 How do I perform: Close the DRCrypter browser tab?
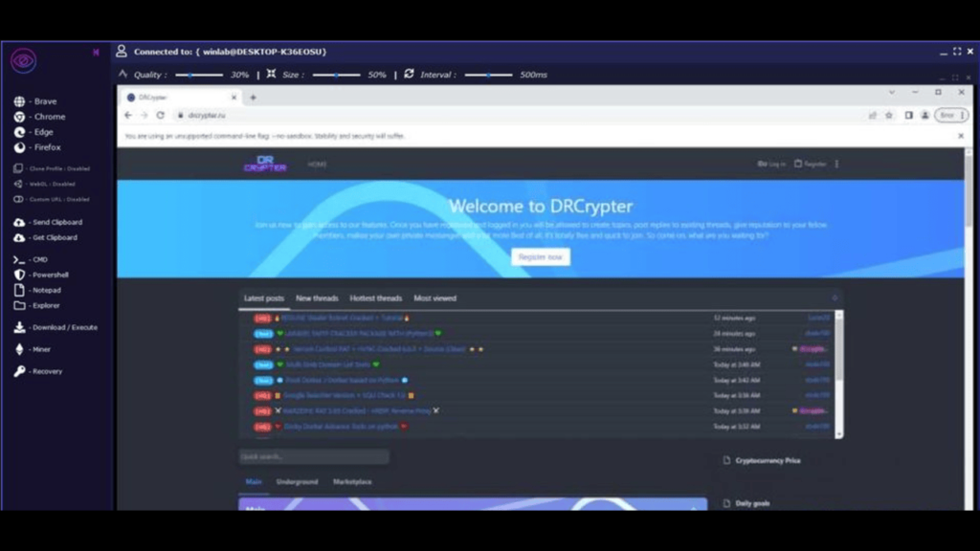tap(234, 98)
